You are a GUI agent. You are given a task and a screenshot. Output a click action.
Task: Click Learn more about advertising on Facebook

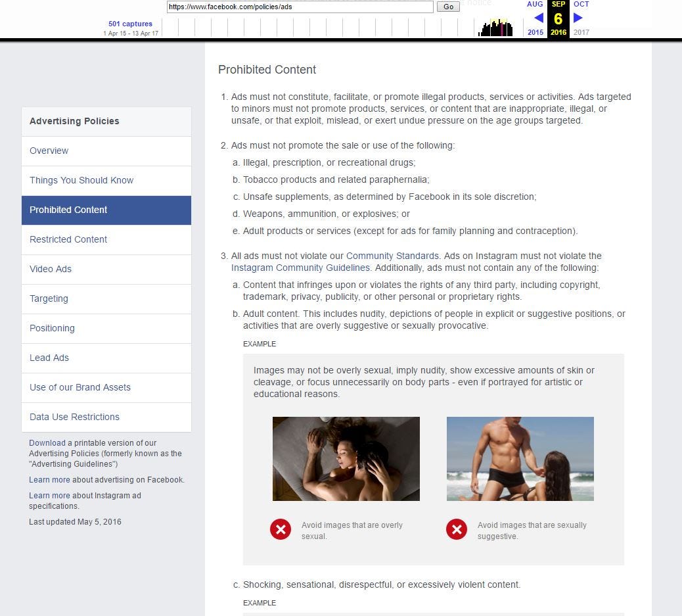point(49,480)
